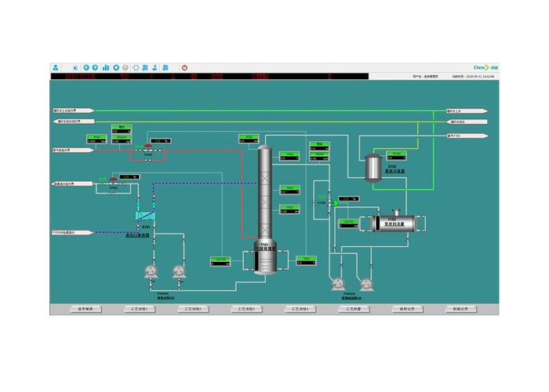
Task: Click the left pump of P105A/B
Action: click(x=338, y=284)
